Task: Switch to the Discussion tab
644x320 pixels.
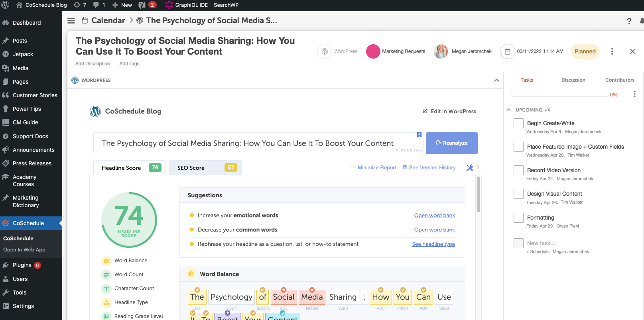Action: pos(573,80)
